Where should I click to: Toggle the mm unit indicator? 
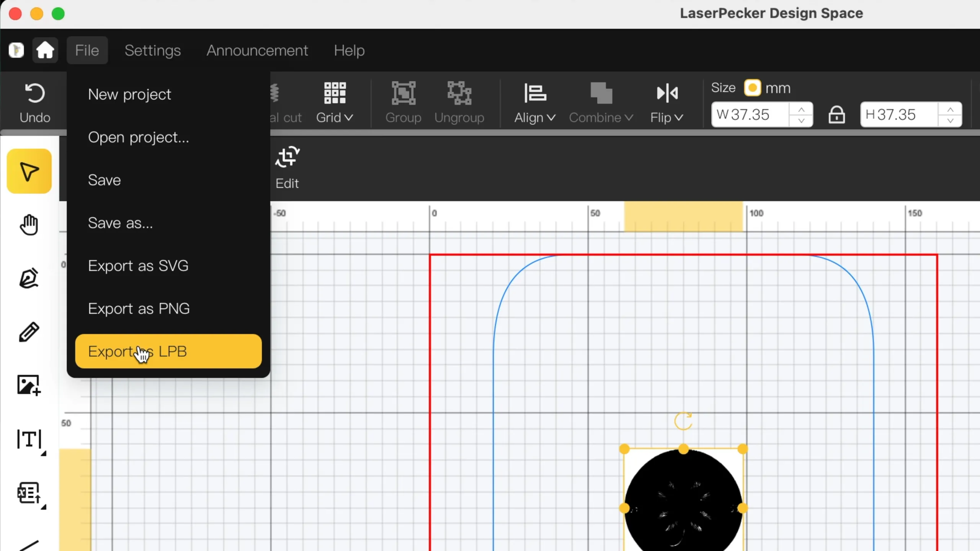tap(752, 88)
